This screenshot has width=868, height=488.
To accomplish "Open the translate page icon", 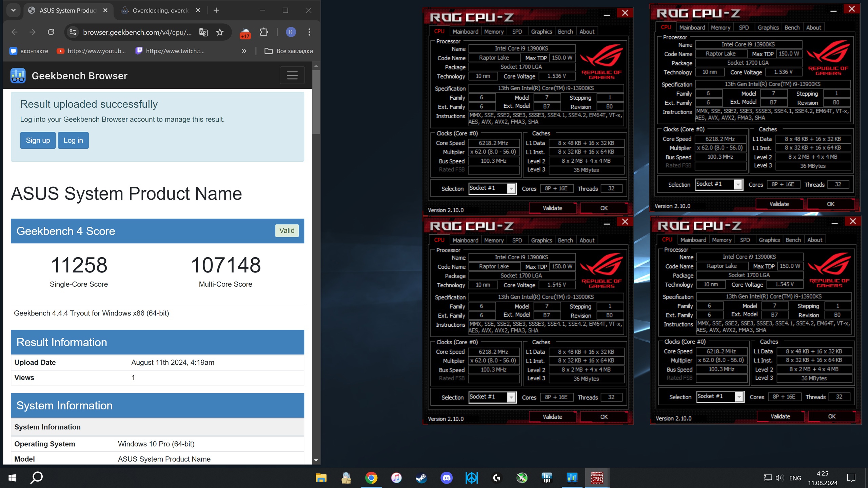I will (203, 32).
